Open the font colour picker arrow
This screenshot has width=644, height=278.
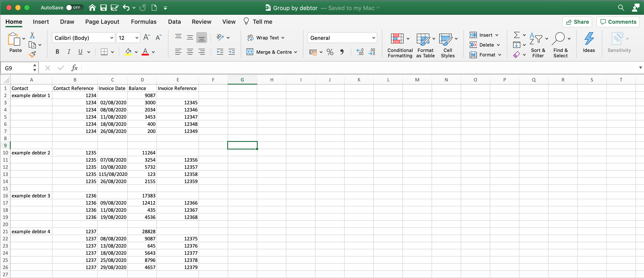pos(153,52)
